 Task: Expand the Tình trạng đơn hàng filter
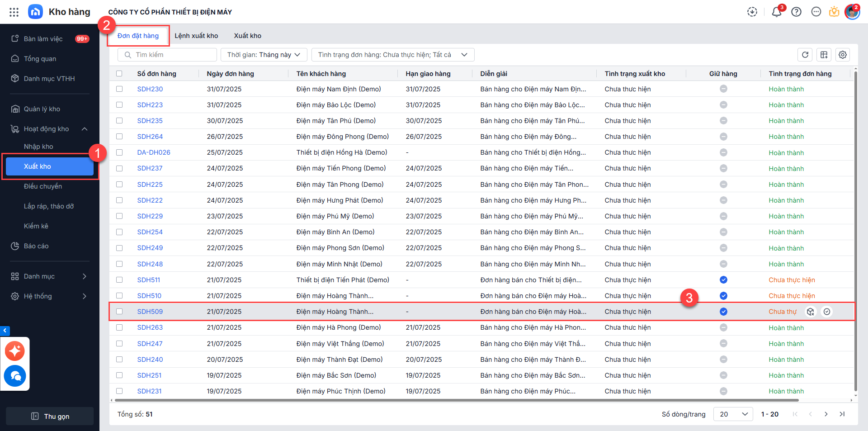392,55
